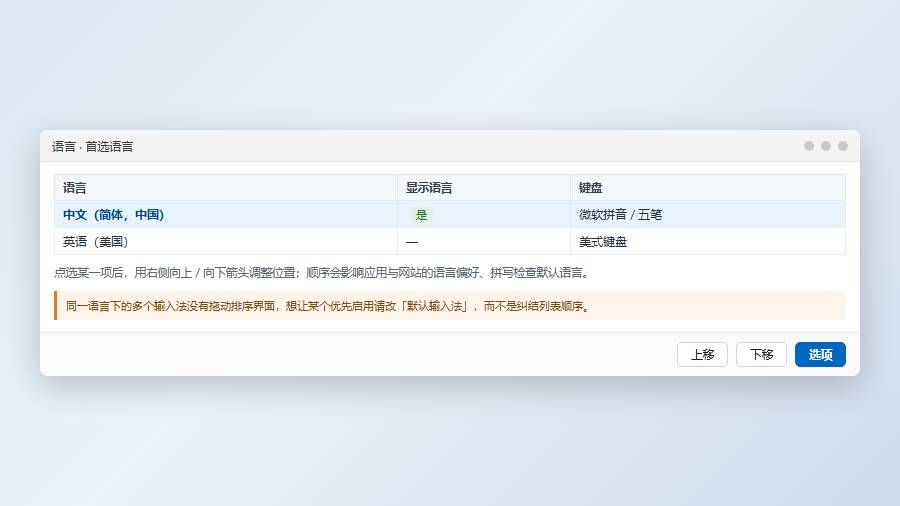Image resolution: width=900 pixels, height=506 pixels.
Task: Click the dash in the 英语 row's display language cell
Action: [412, 242]
